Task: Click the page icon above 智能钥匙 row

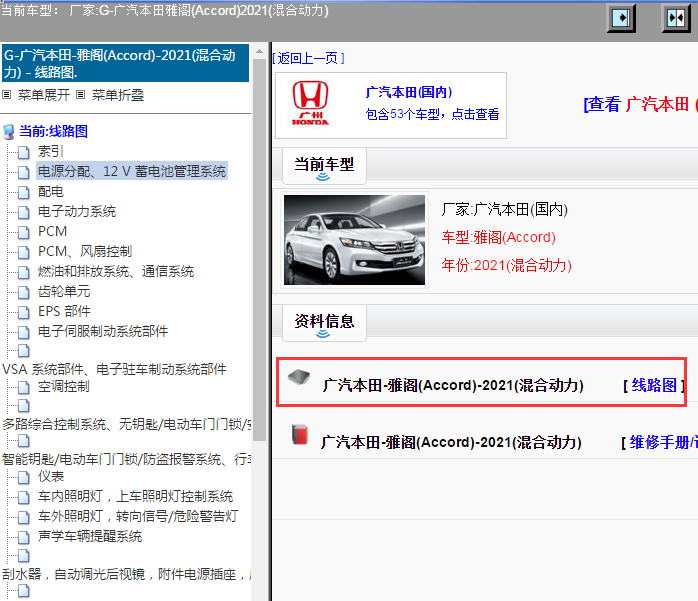Action: pos(24,441)
